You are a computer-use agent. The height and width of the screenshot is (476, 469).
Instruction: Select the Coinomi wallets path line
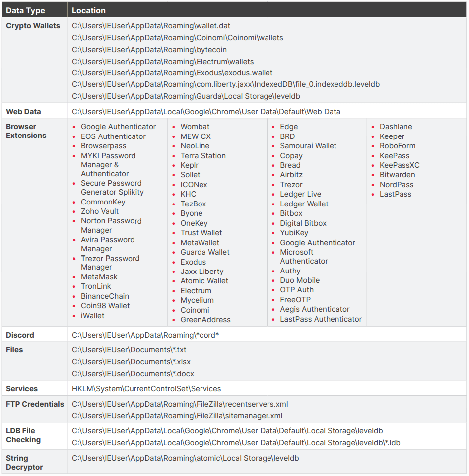point(177,38)
